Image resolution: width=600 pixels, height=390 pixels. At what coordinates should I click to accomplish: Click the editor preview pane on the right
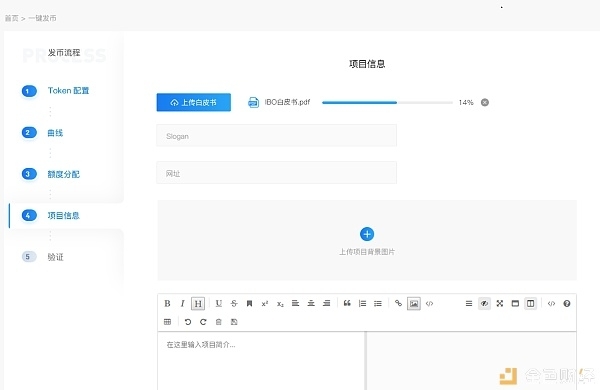[471, 361]
